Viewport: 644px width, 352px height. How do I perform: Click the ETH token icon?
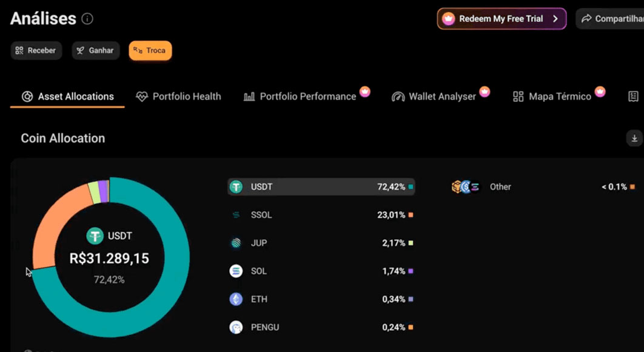(x=236, y=299)
